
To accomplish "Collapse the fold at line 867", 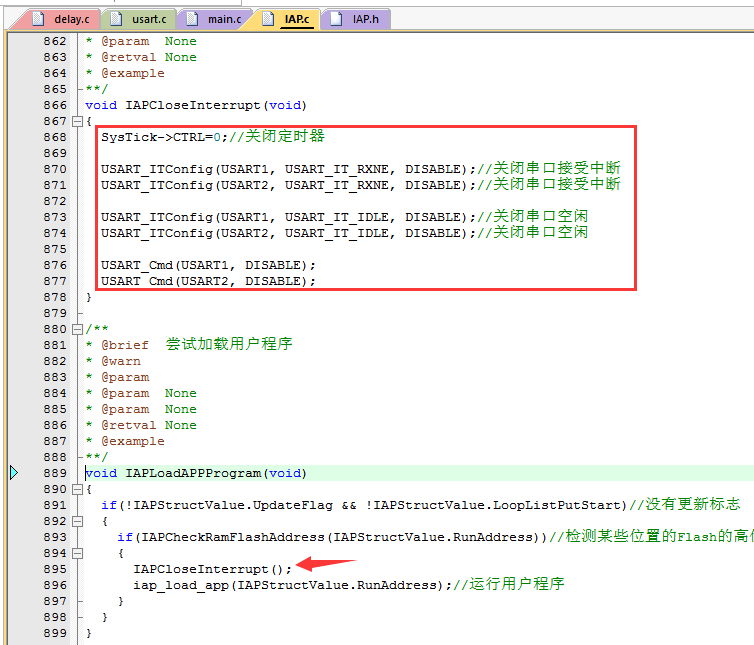I will coord(77,121).
